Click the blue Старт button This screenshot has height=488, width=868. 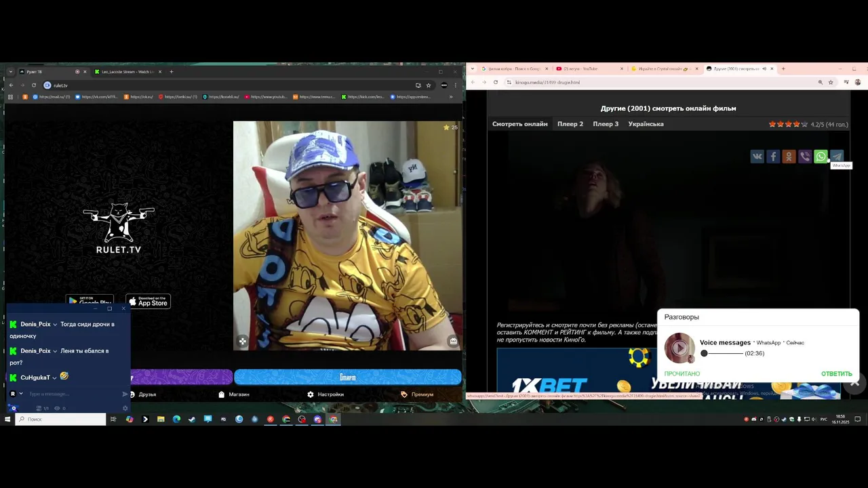(x=347, y=377)
